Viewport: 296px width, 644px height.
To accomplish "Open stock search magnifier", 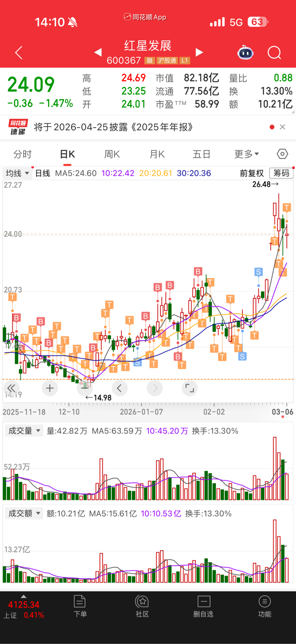I will (x=274, y=52).
